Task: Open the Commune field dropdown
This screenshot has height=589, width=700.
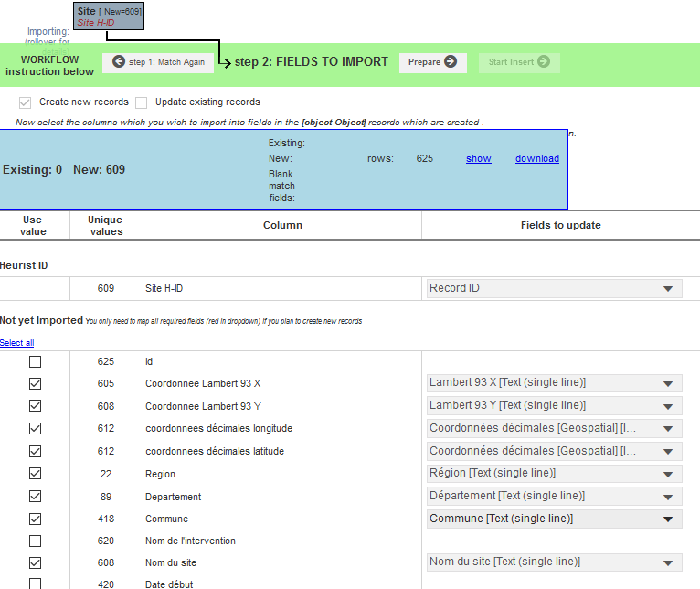Action: point(555,519)
